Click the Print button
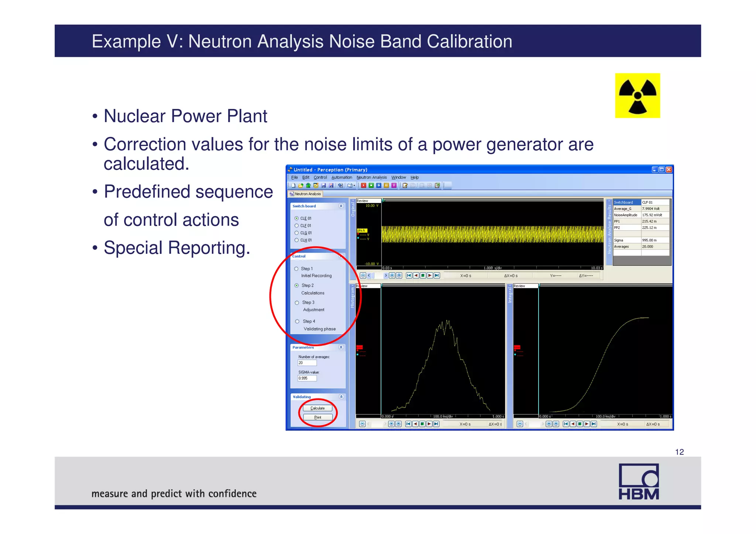 (x=317, y=417)
